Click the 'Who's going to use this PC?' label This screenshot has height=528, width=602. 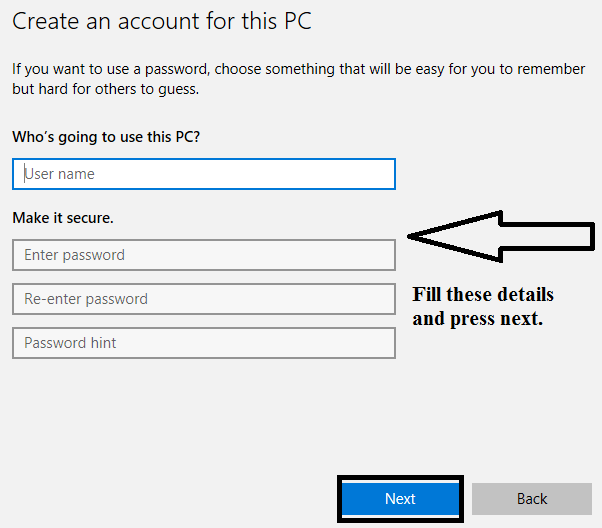(106, 137)
